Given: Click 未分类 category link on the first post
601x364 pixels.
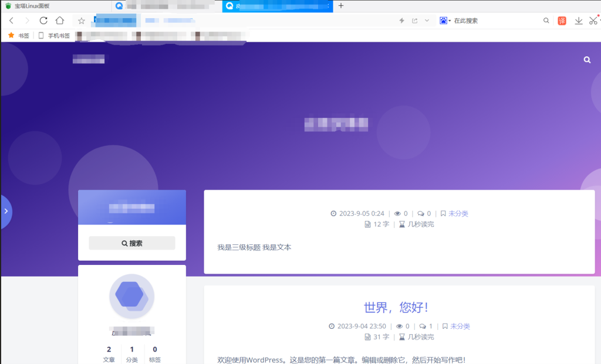Looking at the screenshot, I should coord(458,213).
